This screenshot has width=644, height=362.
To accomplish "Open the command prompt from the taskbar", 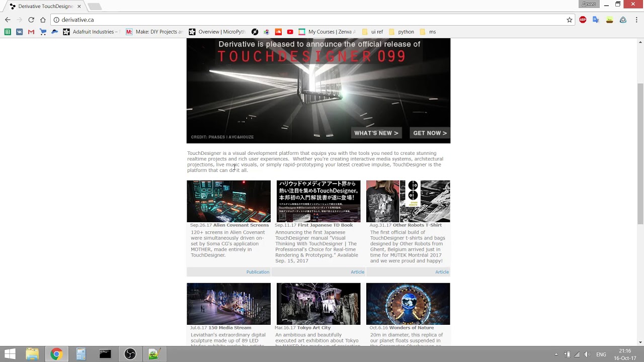I will [x=105, y=354].
